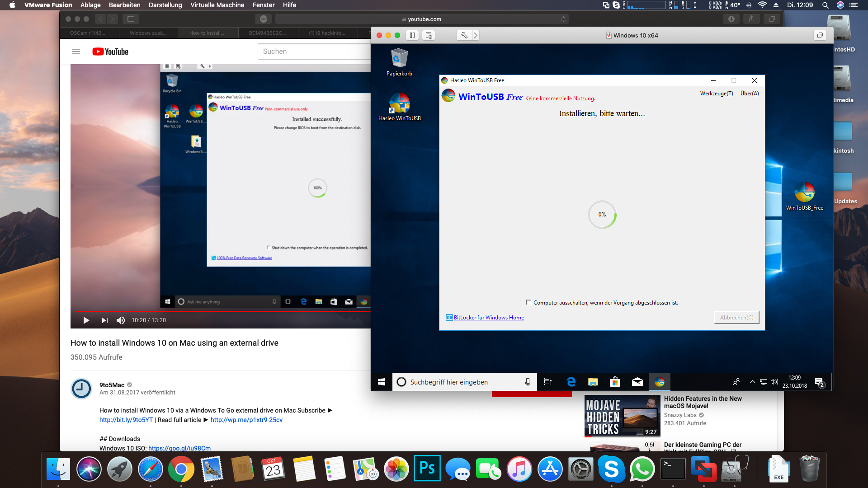
Task: Click the Windows Start button
Action: 381,382
